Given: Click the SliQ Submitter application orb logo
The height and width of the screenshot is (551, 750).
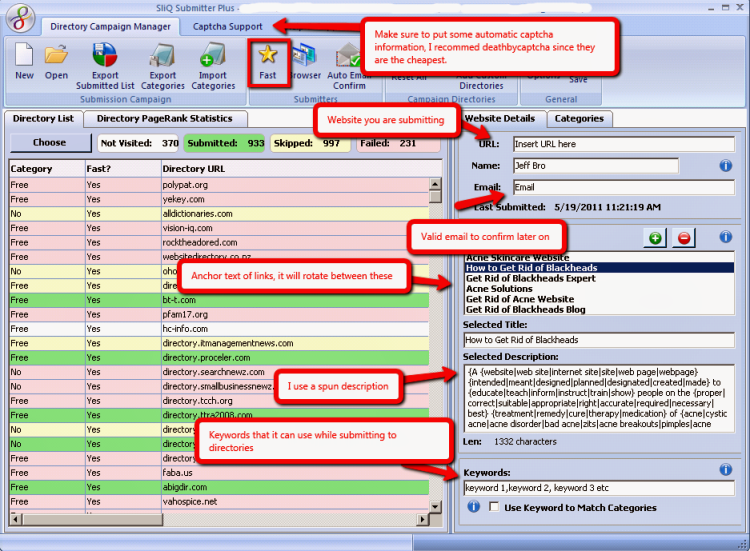Looking at the screenshot, I should pos(20,18).
